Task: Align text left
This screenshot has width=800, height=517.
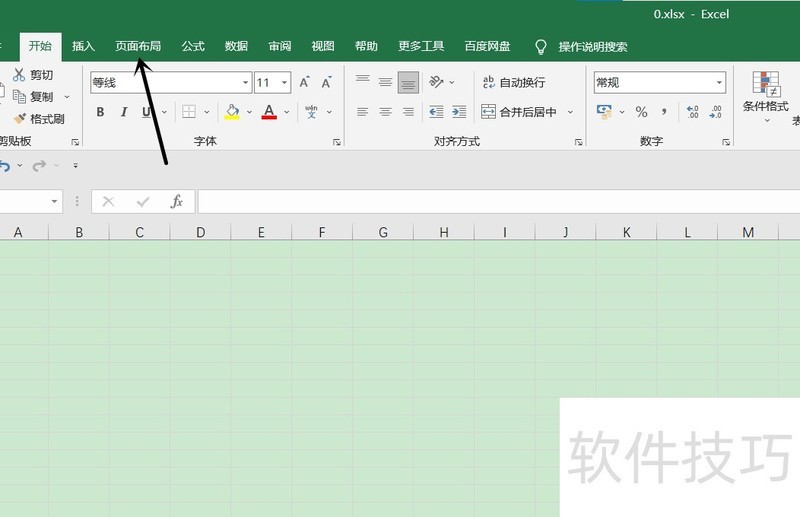Action: pos(362,112)
